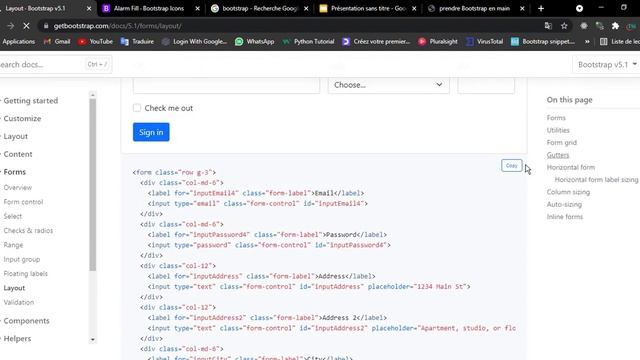Bookmark this page with the star icon
This screenshot has width=640, height=360.
[564, 26]
